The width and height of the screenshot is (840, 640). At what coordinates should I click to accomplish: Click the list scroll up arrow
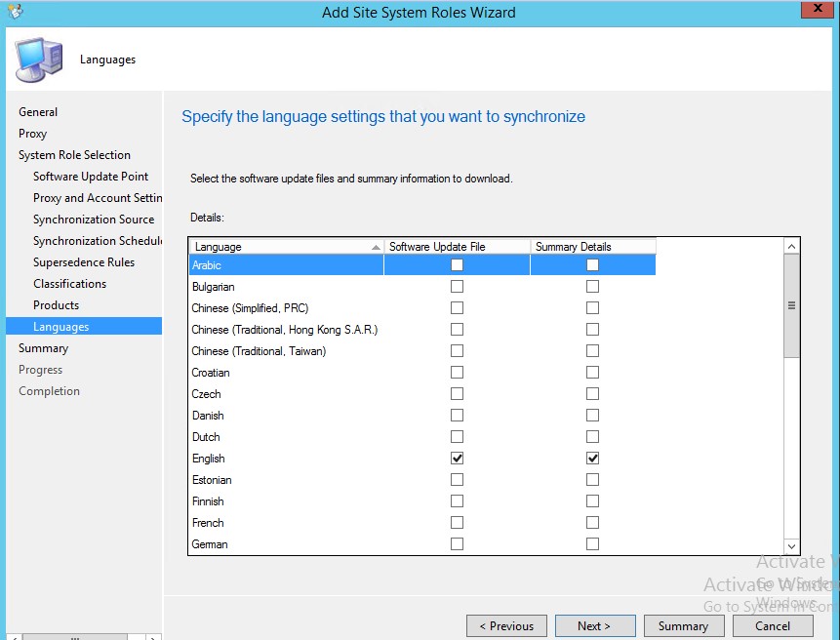point(791,247)
